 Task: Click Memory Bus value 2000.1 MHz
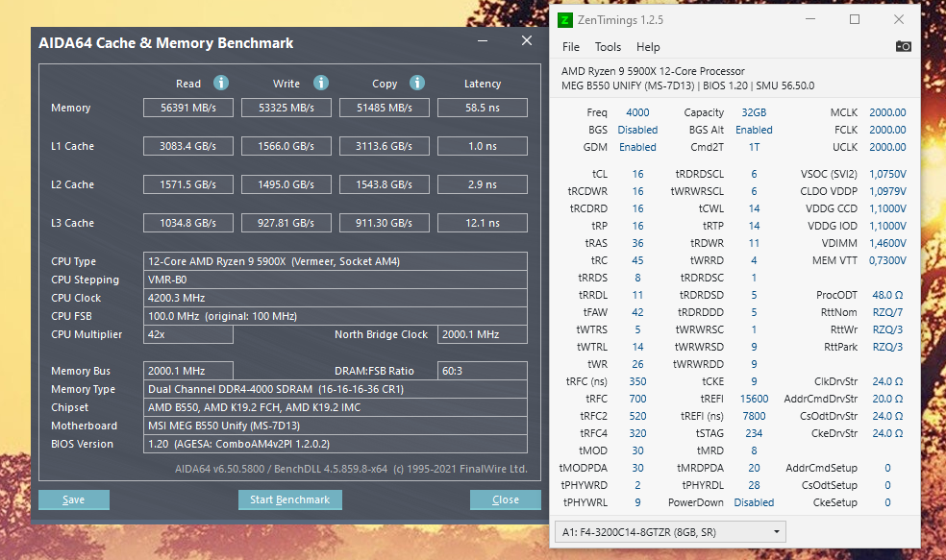coord(188,371)
